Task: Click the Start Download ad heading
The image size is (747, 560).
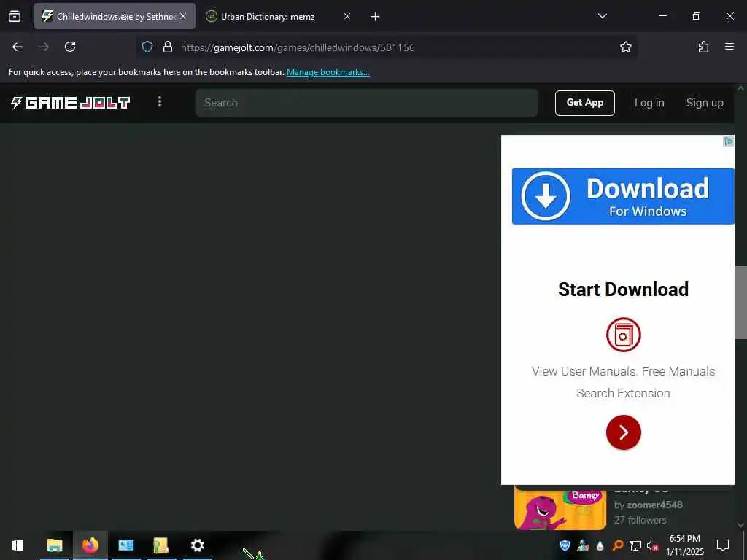Action: coord(623,289)
